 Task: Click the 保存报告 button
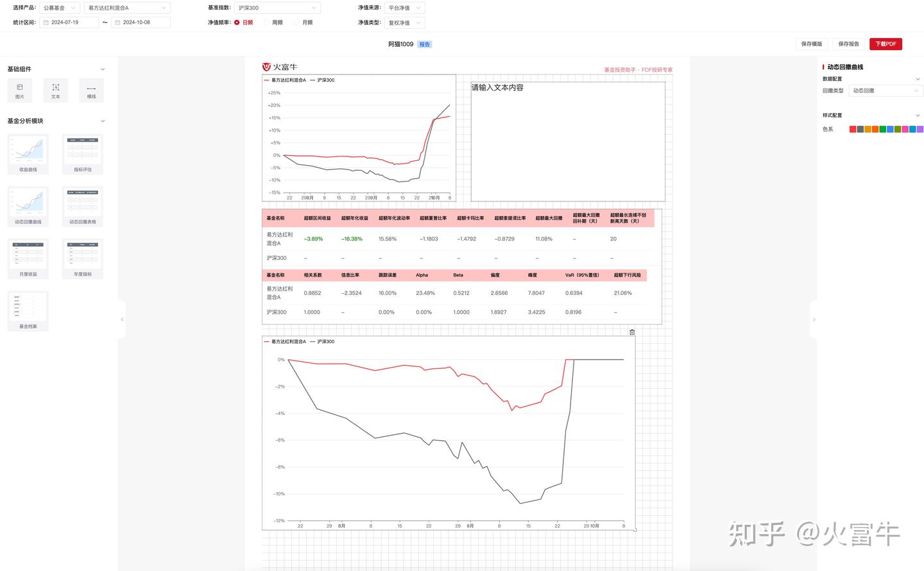point(848,44)
